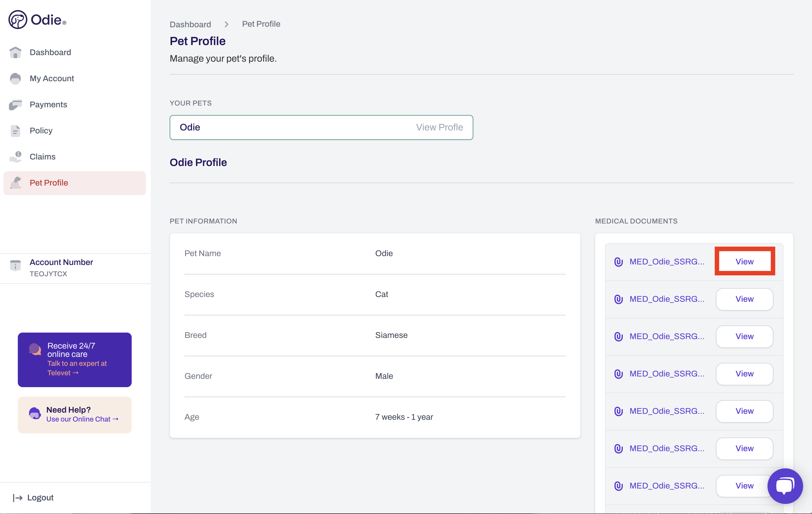
Task: Click View Profile for Odie
Action: click(440, 127)
